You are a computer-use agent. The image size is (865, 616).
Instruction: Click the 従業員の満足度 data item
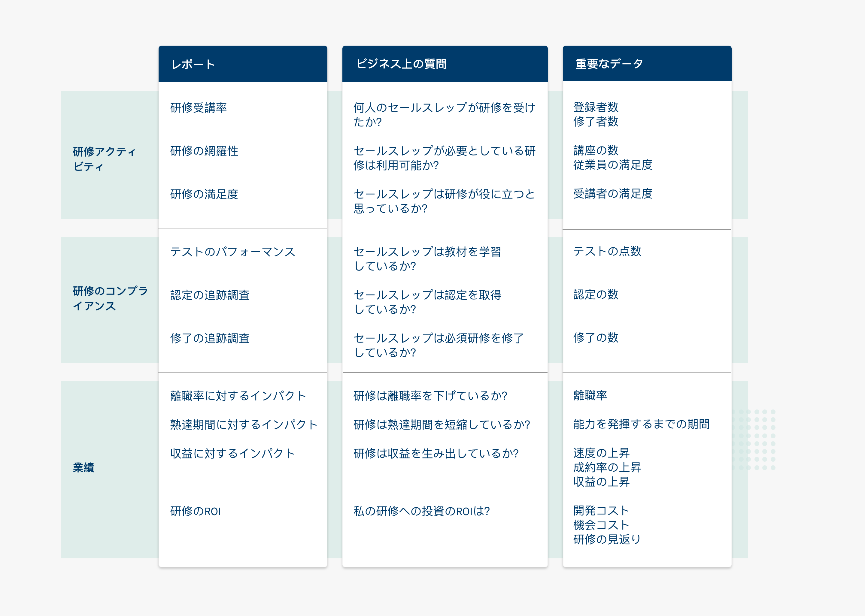[613, 165]
